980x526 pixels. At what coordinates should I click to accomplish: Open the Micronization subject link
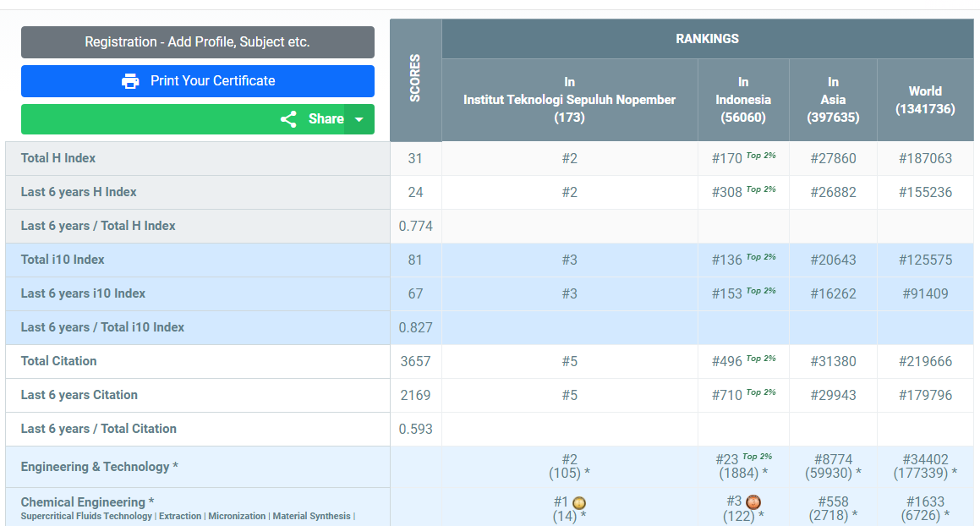pyautogui.click(x=237, y=516)
